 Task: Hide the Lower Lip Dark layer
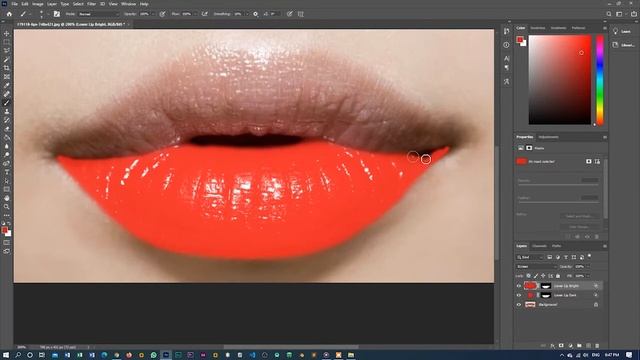[x=519, y=295]
